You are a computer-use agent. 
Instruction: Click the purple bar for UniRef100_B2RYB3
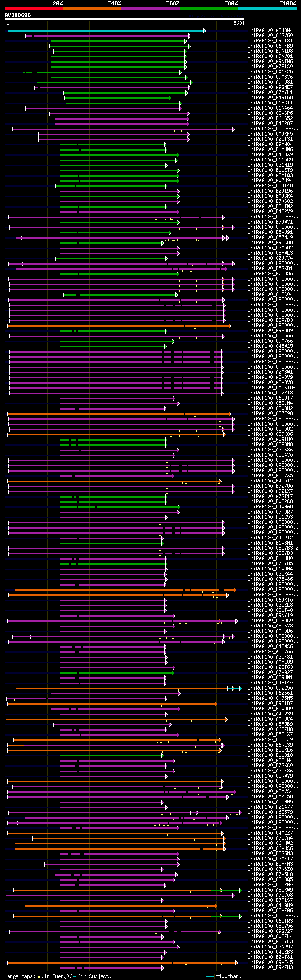pos(117,321)
